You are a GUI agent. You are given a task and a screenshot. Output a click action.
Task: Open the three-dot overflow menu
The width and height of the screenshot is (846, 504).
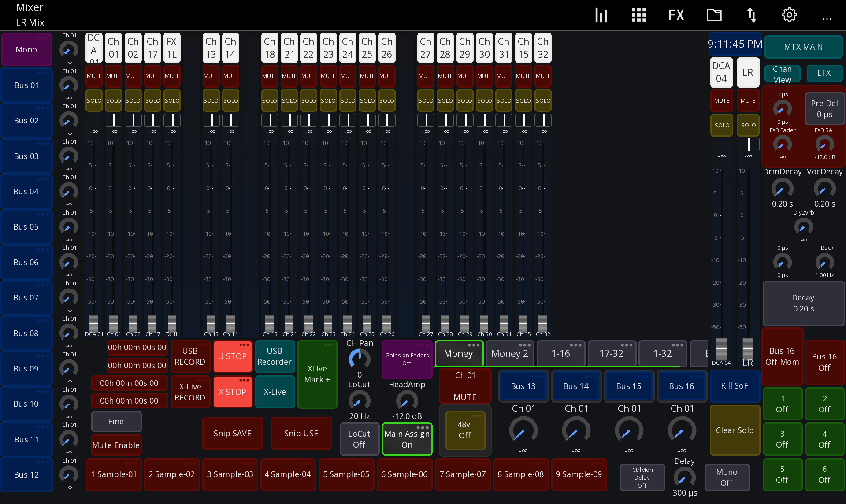pyautogui.click(x=827, y=19)
